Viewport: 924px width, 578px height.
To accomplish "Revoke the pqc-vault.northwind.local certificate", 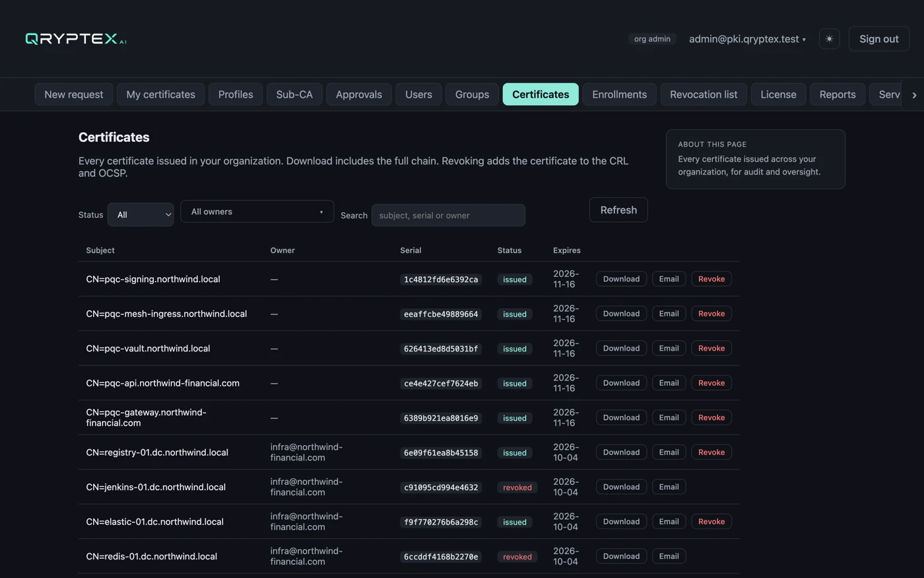I will click(x=711, y=348).
